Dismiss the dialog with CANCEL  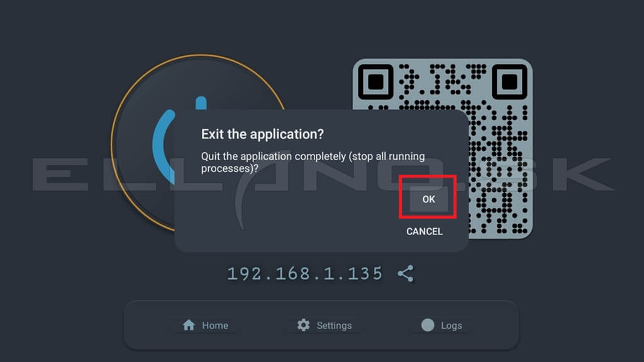click(x=425, y=231)
